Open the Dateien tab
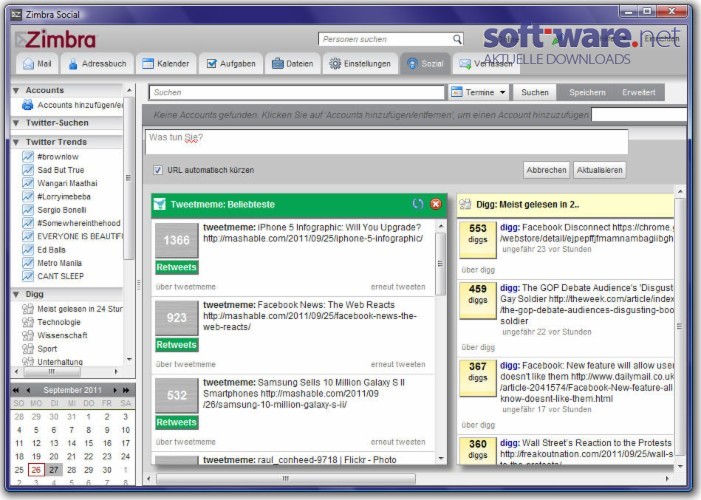701x500 pixels. [293, 64]
